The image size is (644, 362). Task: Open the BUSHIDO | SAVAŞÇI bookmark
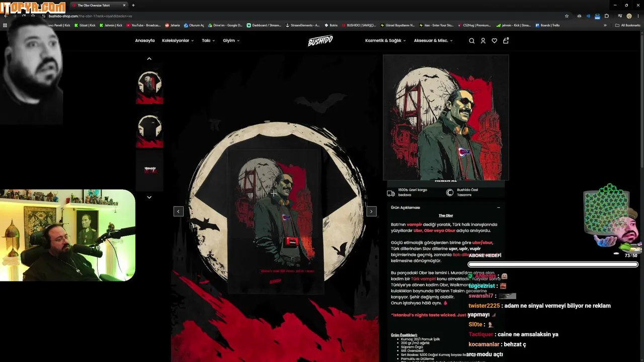coord(358,25)
